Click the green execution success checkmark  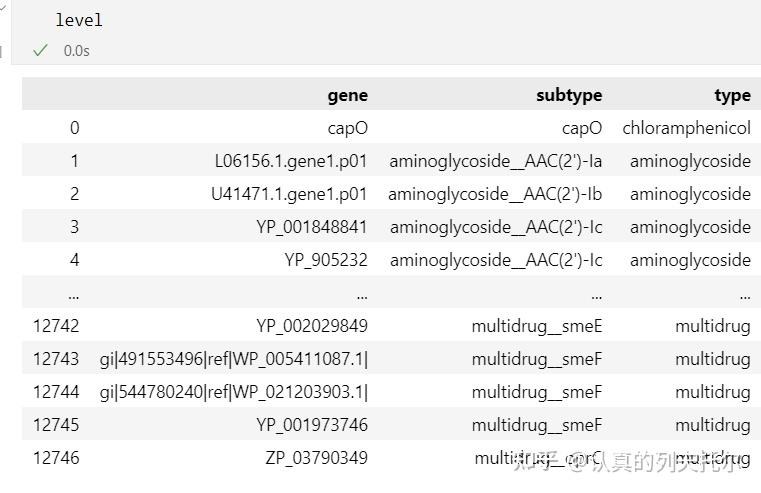click(40, 50)
